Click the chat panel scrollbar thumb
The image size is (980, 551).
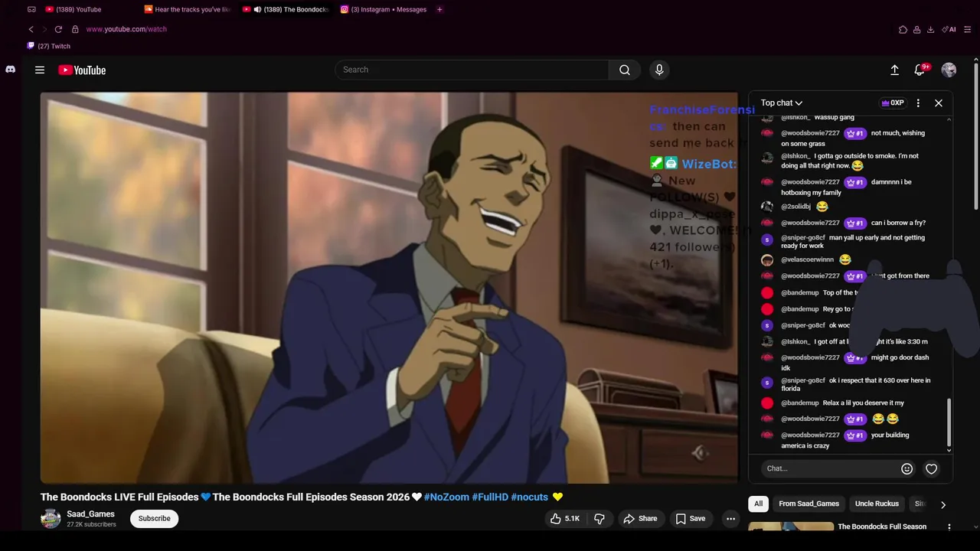949,422
